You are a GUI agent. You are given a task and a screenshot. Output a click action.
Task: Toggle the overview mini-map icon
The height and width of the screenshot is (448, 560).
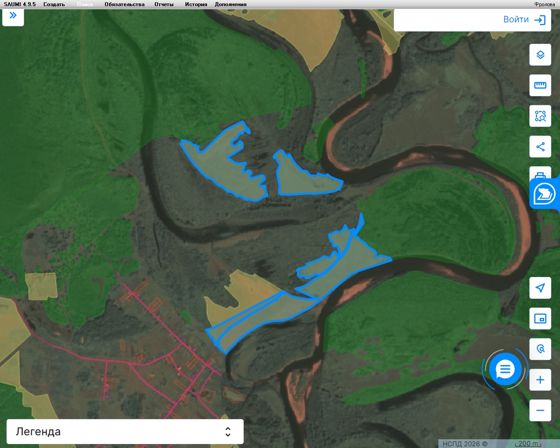540,318
